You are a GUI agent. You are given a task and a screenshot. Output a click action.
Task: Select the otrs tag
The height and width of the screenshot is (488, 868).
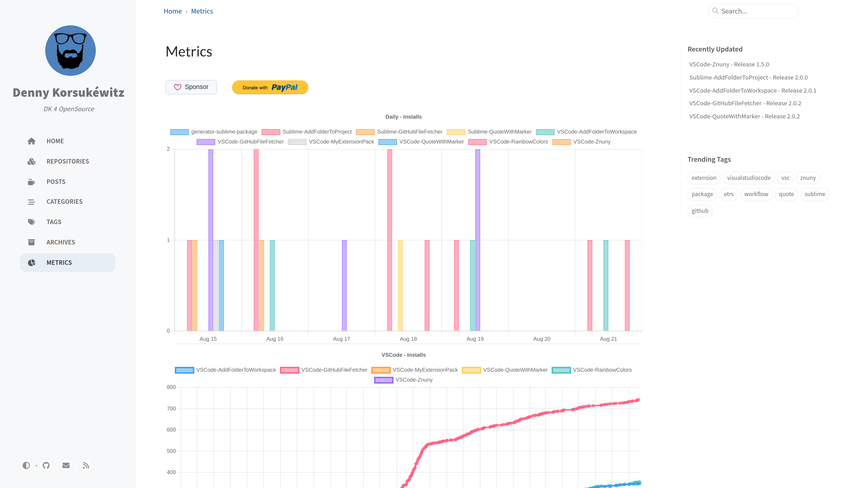pos(729,194)
